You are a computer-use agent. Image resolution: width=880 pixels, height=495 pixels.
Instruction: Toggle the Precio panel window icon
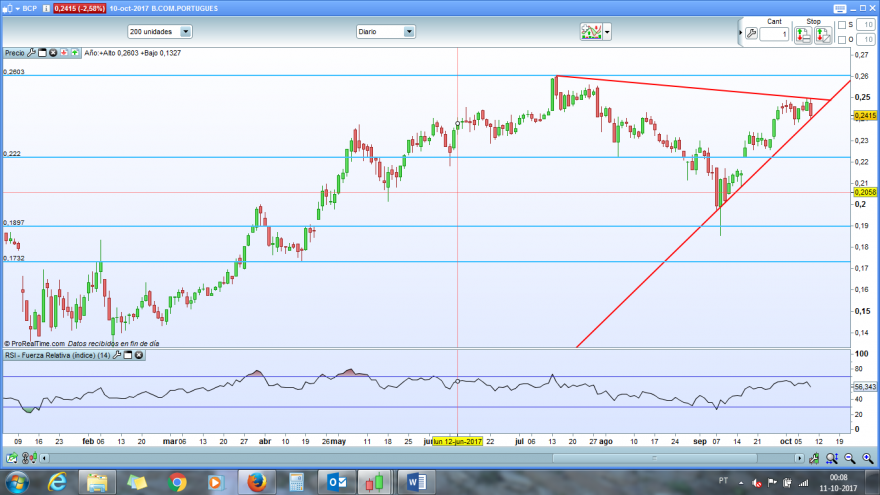[42, 53]
